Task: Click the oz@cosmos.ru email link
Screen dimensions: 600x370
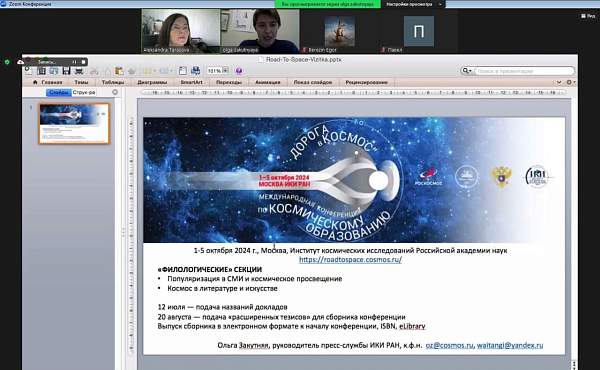Action: (450, 345)
